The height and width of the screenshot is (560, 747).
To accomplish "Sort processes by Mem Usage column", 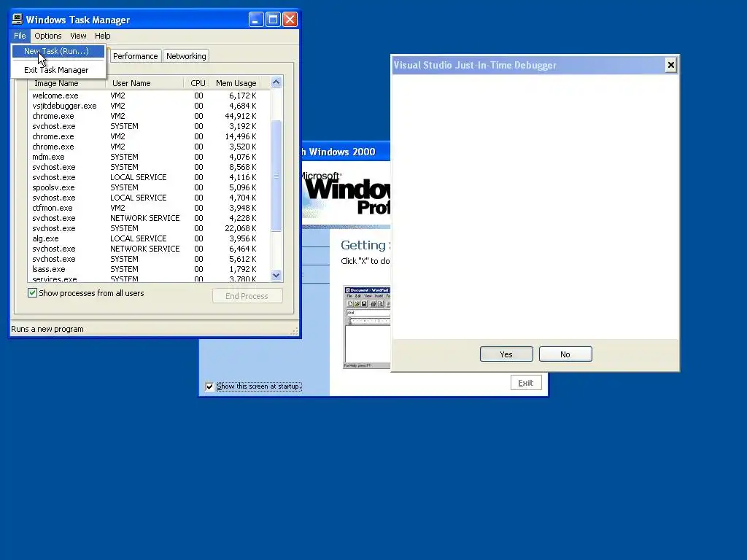I will tap(236, 83).
